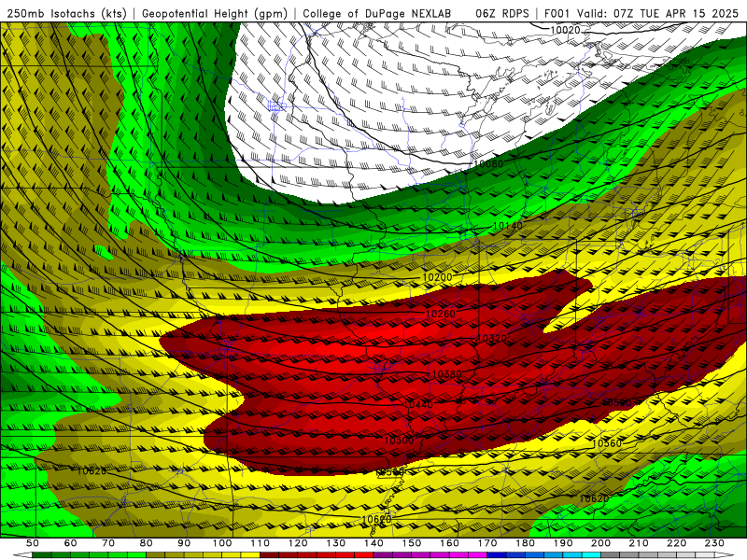Click the 110 legend tick label

coord(261,543)
